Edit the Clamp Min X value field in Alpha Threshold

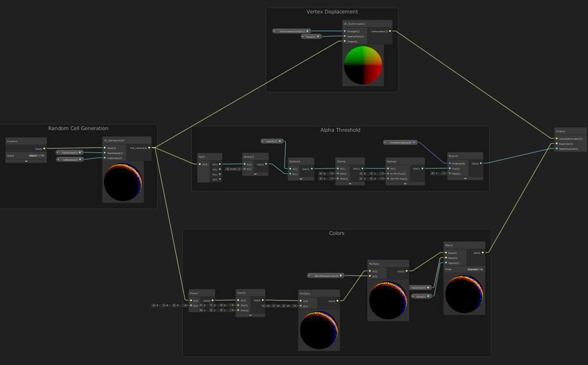point(326,173)
